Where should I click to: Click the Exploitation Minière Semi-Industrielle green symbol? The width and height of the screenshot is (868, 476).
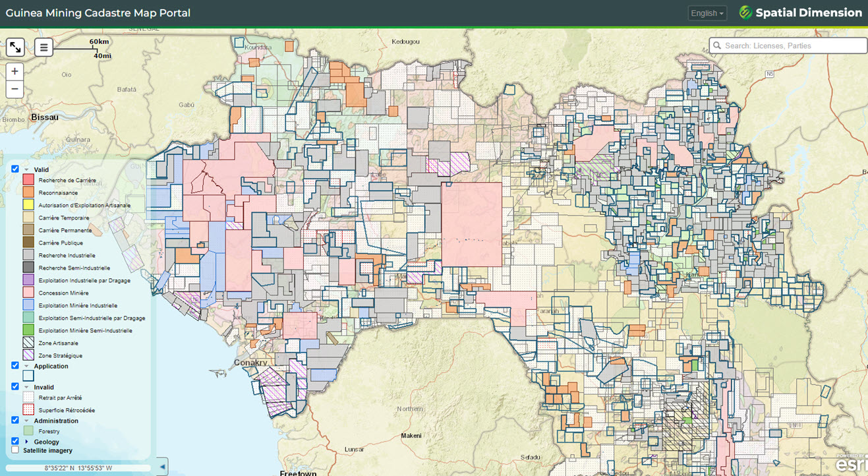(x=28, y=330)
